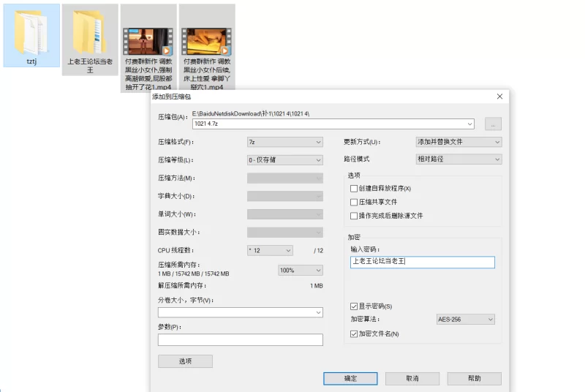Select the tztj folder icon
The image size is (585, 392).
pos(31,29)
